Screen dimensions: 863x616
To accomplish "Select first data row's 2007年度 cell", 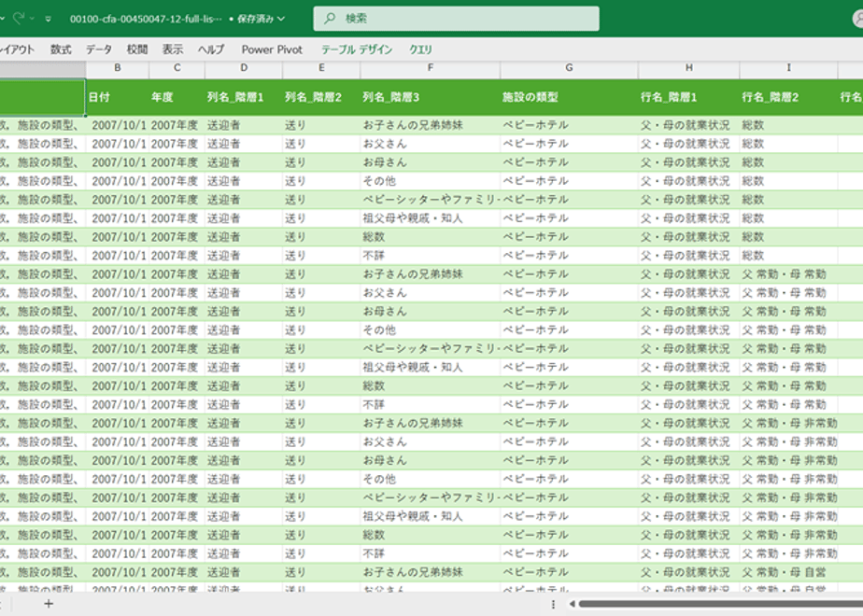I will [177, 125].
